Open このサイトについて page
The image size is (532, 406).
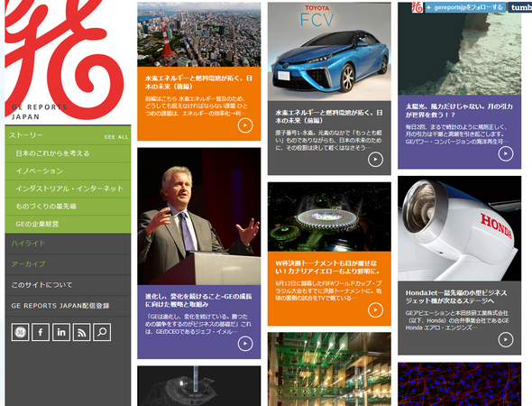point(68,285)
